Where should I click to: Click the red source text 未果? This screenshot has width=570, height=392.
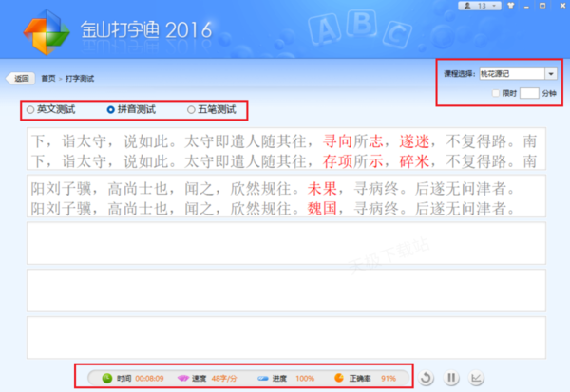[322, 188]
